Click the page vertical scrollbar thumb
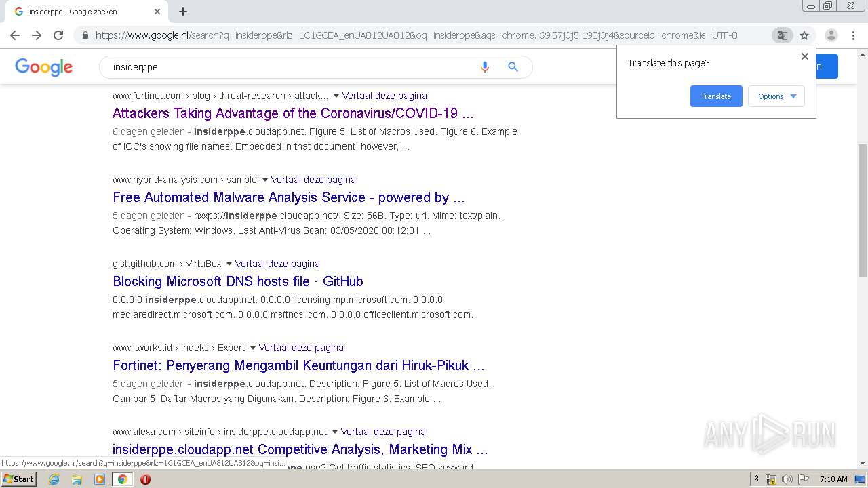 [862, 210]
